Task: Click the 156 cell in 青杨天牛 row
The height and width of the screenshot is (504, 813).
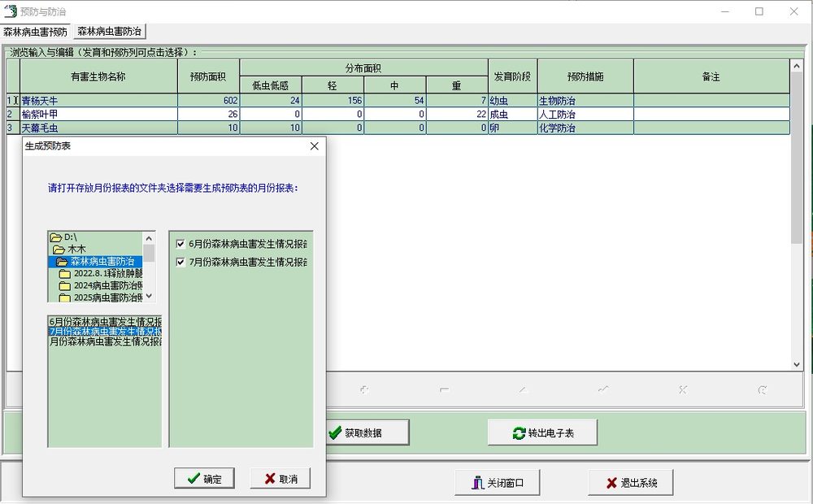Action: coord(333,101)
